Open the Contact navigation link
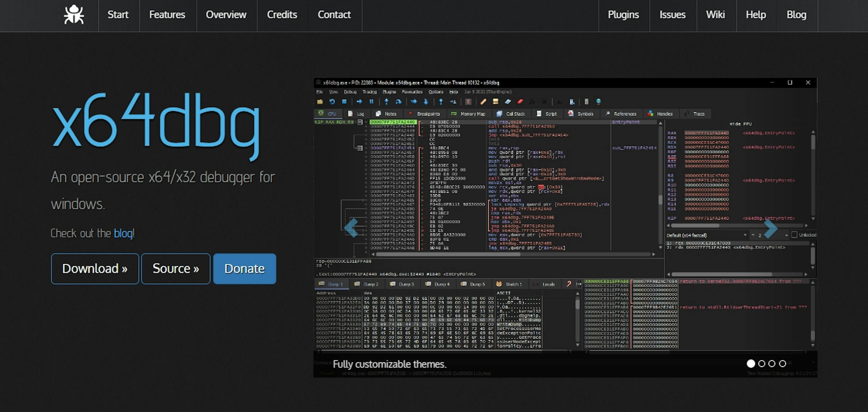 (334, 15)
